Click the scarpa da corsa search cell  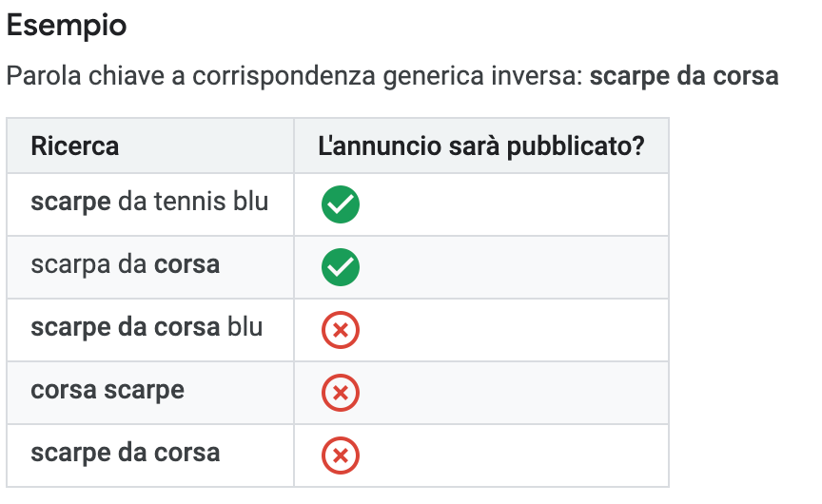pyautogui.click(x=150, y=267)
